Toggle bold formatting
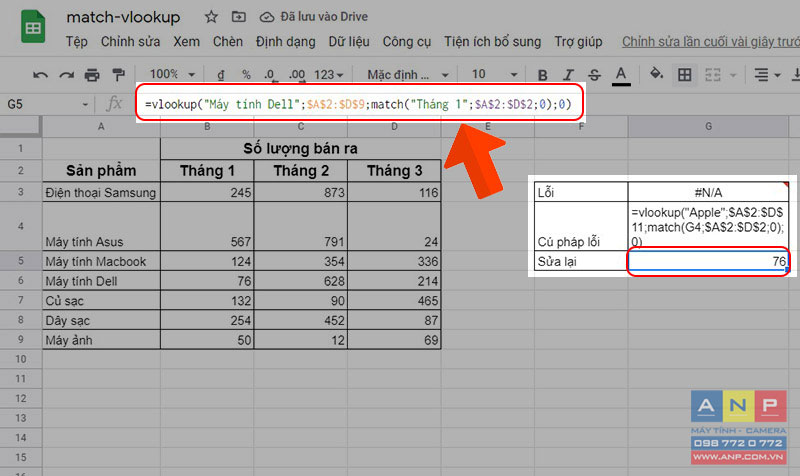The height and width of the screenshot is (476, 800). 542,75
